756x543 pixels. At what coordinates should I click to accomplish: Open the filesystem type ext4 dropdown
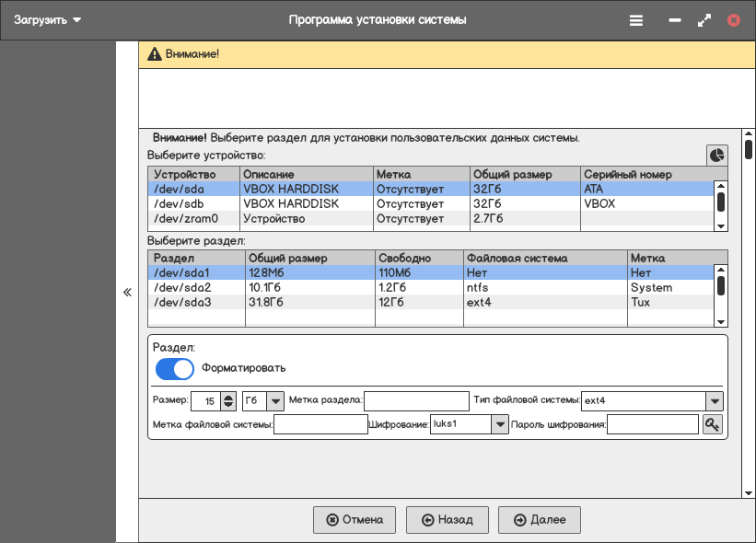tap(714, 401)
